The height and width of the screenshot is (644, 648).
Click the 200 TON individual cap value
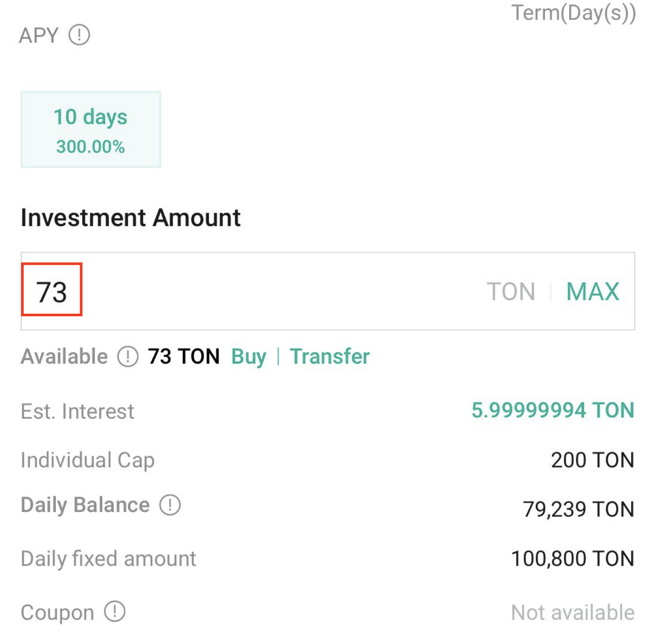(592, 460)
